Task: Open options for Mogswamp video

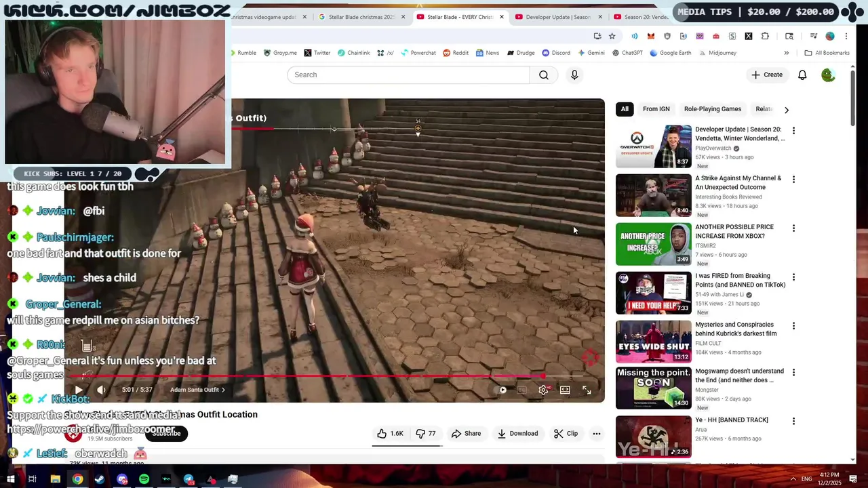Action: tap(793, 373)
